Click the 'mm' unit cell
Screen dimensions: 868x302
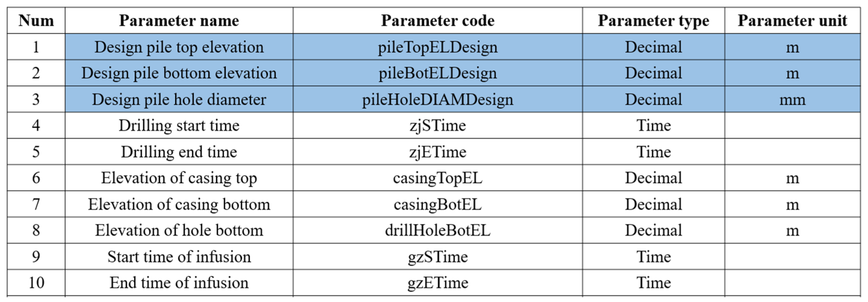coord(792,99)
